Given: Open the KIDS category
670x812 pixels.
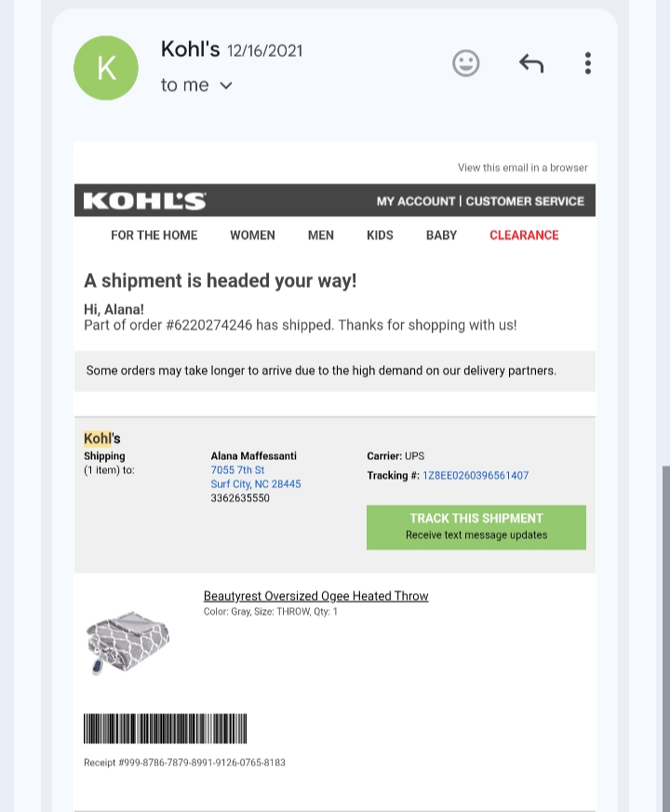Looking at the screenshot, I should [380, 235].
